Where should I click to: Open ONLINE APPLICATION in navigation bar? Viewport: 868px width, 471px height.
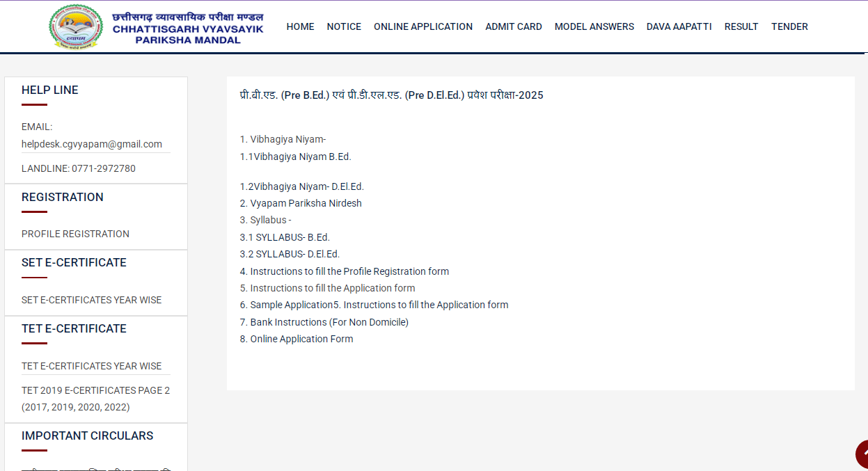(423, 26)
